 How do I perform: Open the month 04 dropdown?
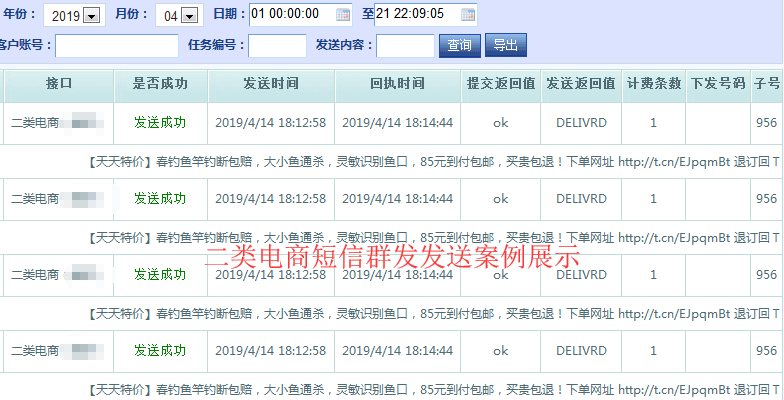point(179,16)
